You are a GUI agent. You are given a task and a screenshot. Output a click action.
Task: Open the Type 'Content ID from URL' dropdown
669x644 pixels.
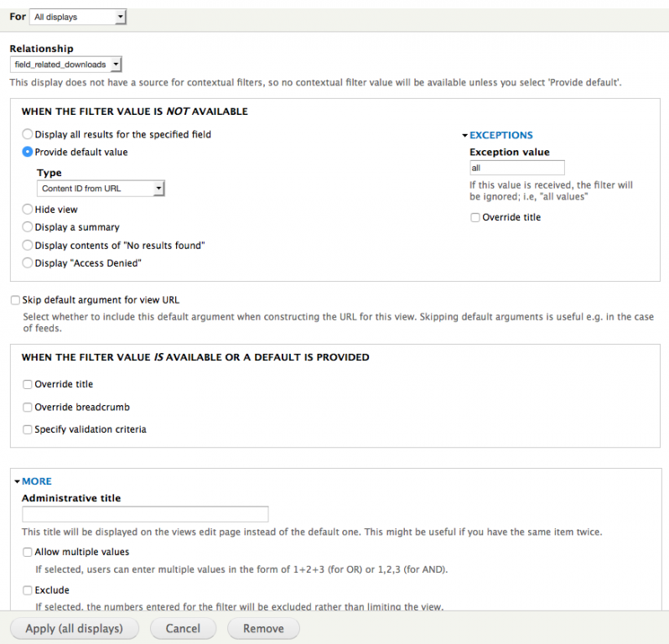(x=101, y=189)
